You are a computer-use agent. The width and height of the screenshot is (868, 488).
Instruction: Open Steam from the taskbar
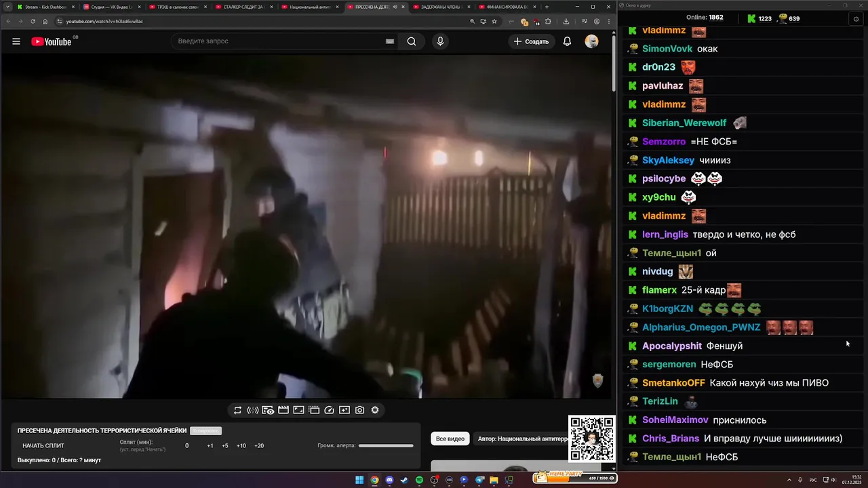(x=404, y=481)
